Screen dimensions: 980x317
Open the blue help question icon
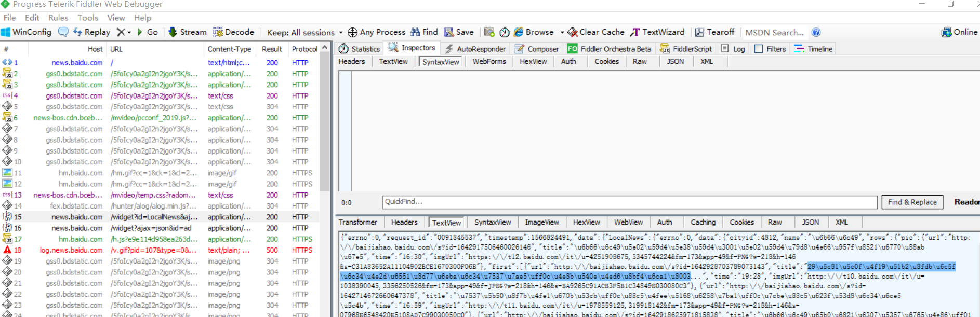click(x=816, y=32)
